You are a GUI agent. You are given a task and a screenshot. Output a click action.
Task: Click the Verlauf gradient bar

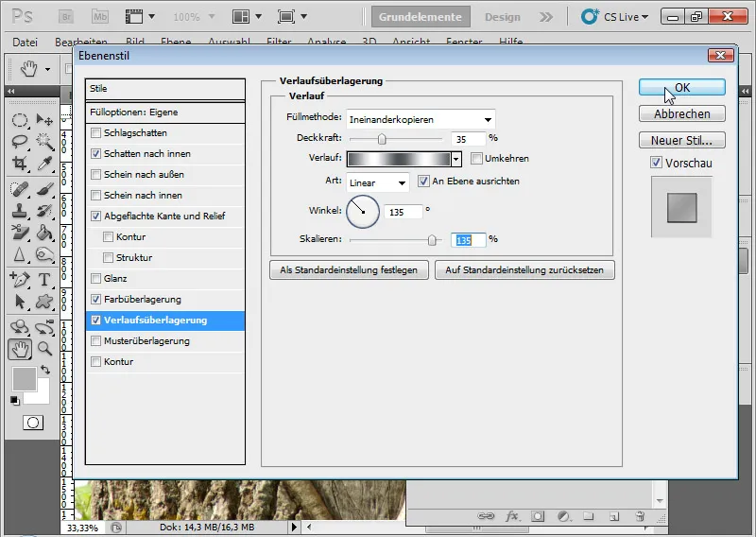[399, 159]
